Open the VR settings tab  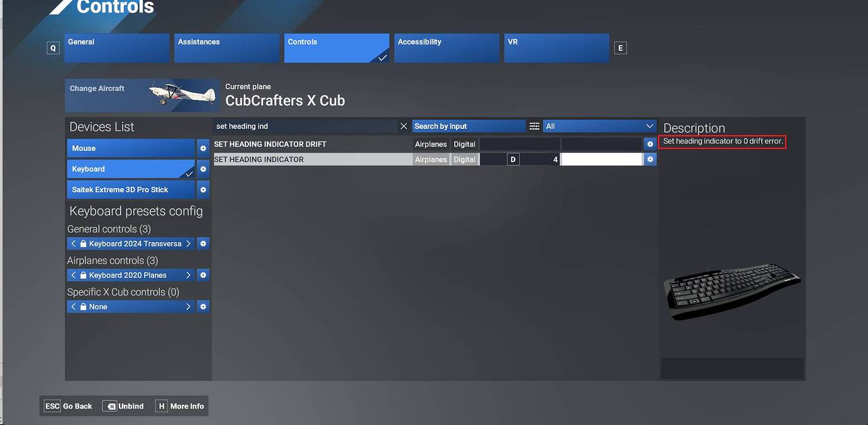pos(556,48)
